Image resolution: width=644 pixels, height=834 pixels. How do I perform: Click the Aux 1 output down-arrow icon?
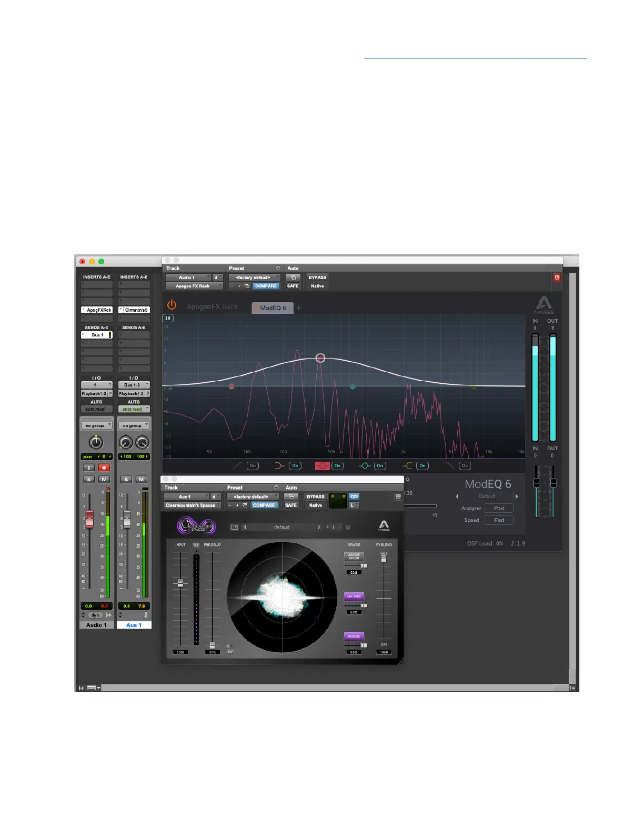pos(146,615)
